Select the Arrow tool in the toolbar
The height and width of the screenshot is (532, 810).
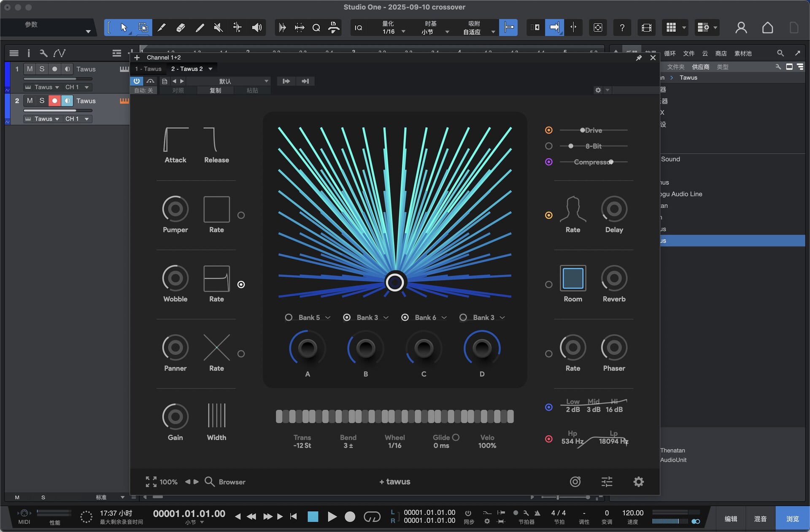click(x=124, y=27)
